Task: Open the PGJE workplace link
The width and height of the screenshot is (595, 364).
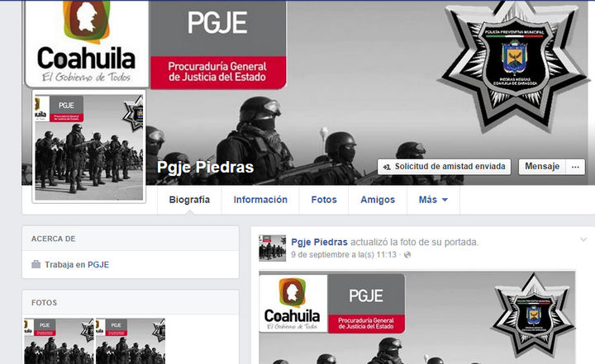Action: [98, 265]
